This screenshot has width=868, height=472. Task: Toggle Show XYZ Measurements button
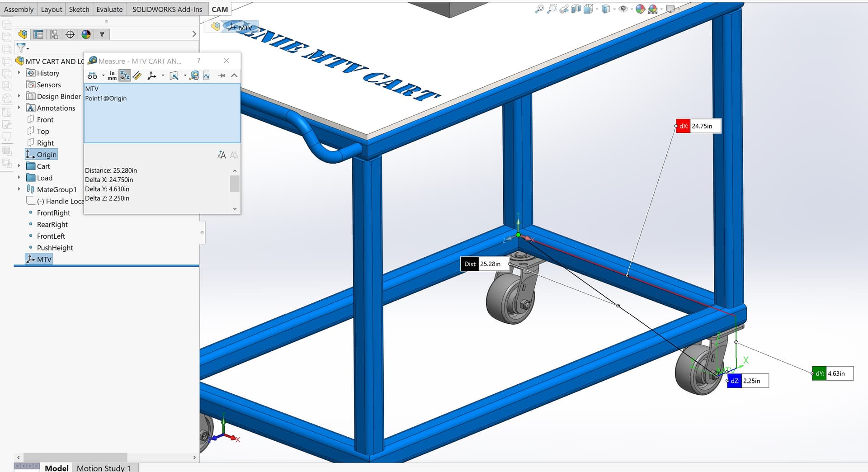(x=125, y=76)
